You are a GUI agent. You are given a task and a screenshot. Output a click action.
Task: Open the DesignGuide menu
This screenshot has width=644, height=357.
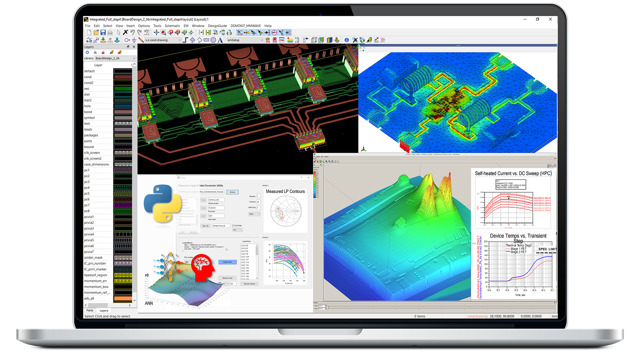click(217, 26)
